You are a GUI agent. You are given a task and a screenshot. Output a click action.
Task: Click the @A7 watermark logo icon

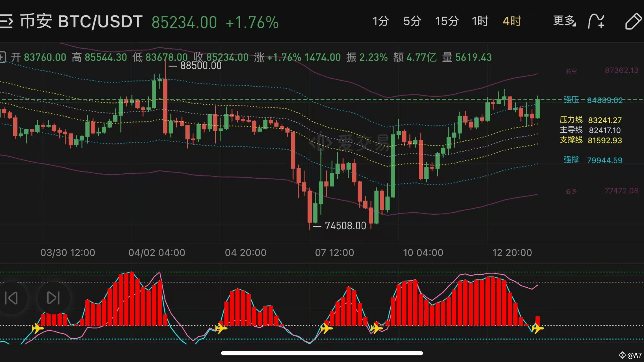point(622,355)
